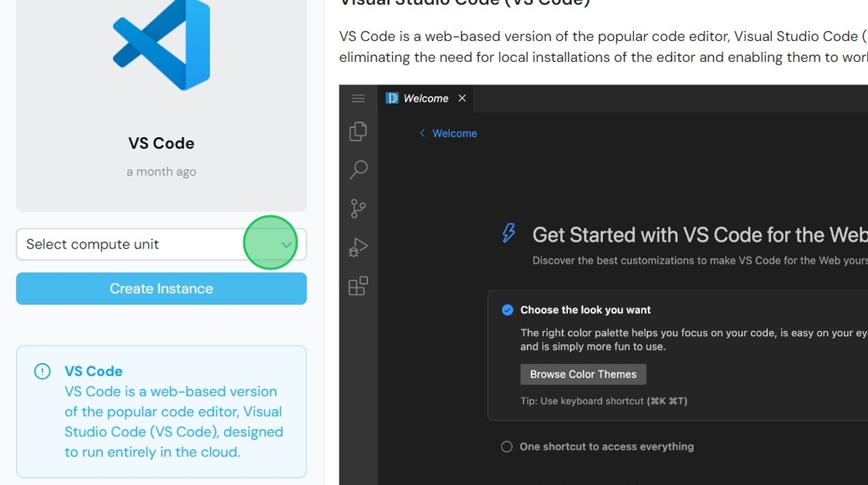Open the Select compute unit dropdown

(161, 244)
